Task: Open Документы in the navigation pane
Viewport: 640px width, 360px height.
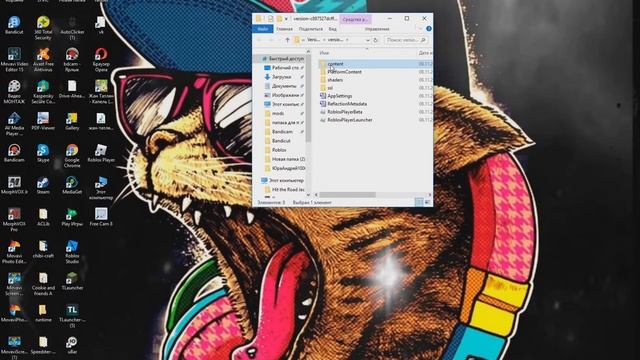Action: pos(284,86)
